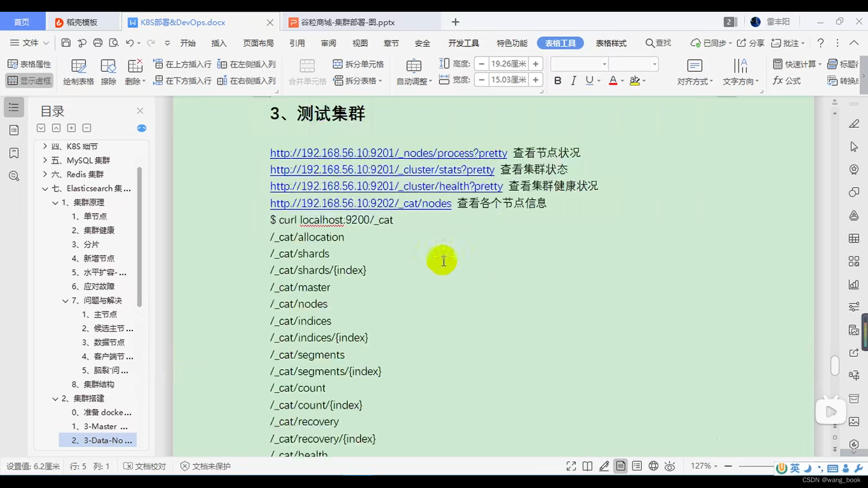This screenshot has height=488, width=868.
Task: Run 文档校对 from the status bar
Action: [x=144, y=466]
